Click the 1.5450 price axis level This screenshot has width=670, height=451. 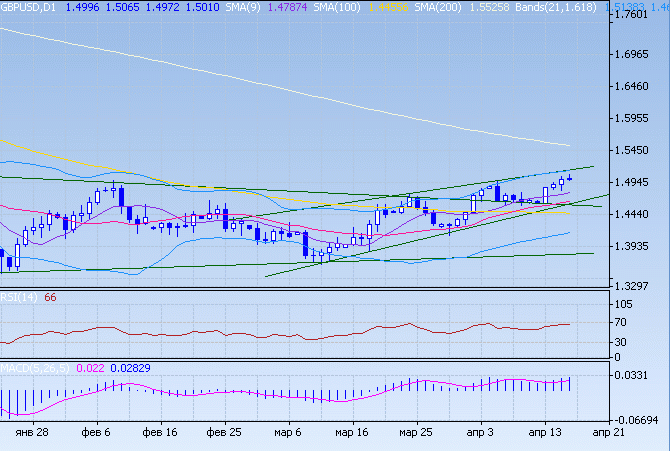(637, 151)
